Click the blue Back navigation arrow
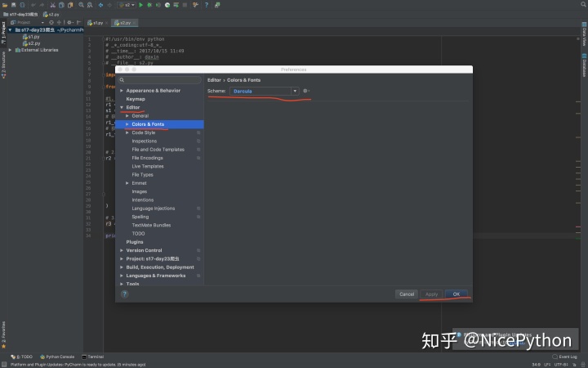 click(101, 5)
